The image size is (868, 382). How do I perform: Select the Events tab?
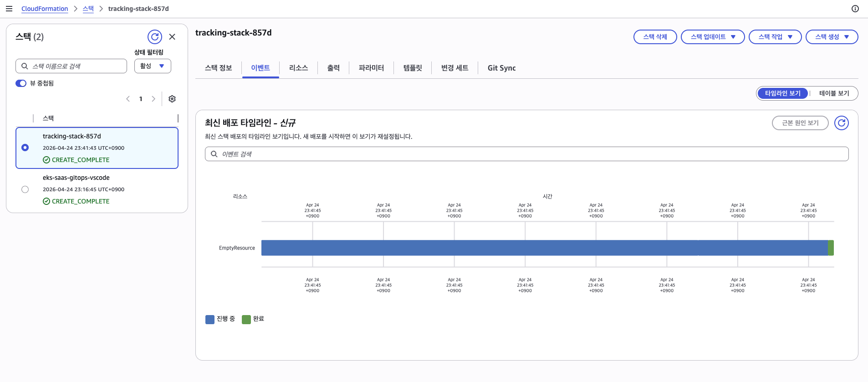260,68
